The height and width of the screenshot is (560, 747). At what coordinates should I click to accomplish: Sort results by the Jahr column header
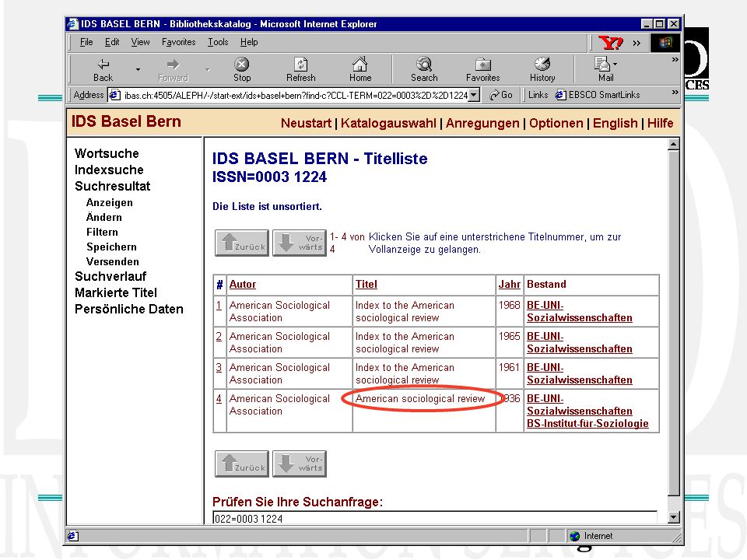[x=509, y=285]
